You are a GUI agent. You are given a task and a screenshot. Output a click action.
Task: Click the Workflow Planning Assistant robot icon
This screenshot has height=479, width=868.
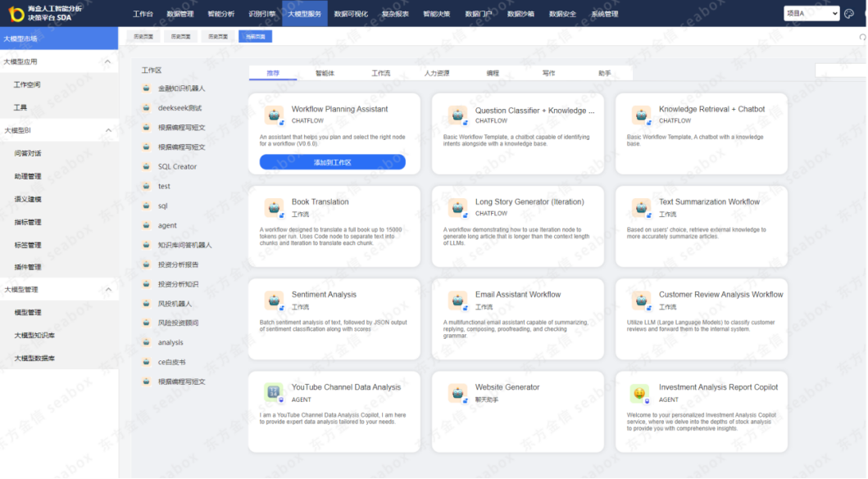(274, 115)
